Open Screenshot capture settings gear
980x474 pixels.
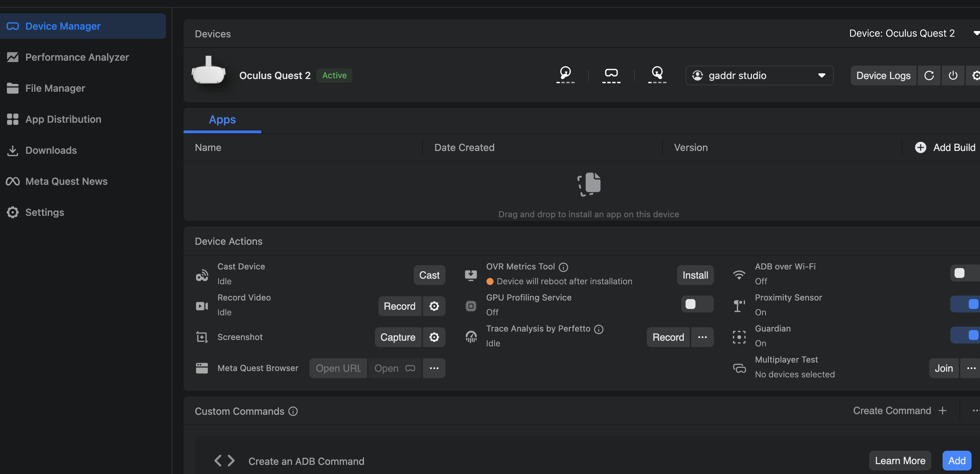[434, 337]
